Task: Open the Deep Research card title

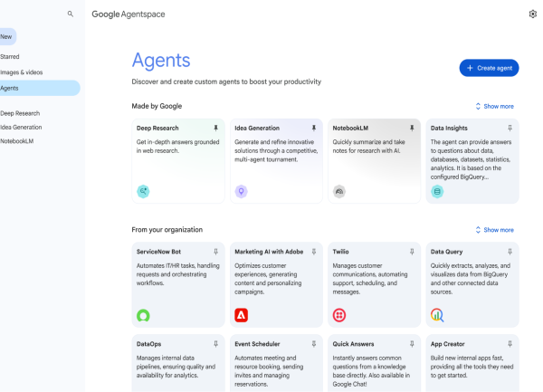Action: point(157,129)
